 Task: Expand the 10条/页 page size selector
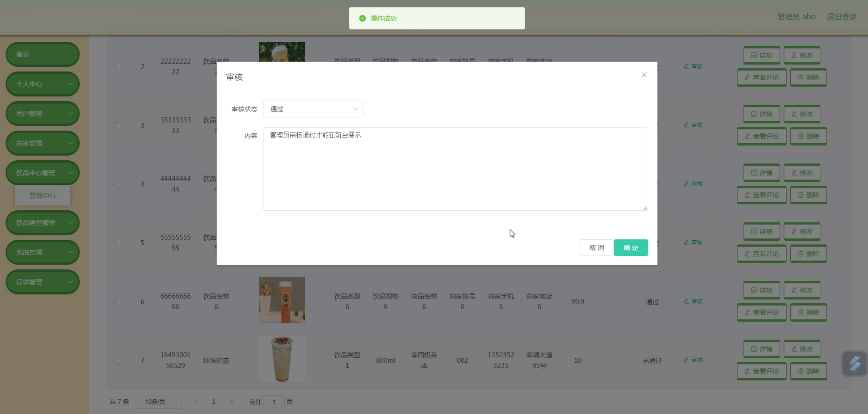[x=159, y=402]
